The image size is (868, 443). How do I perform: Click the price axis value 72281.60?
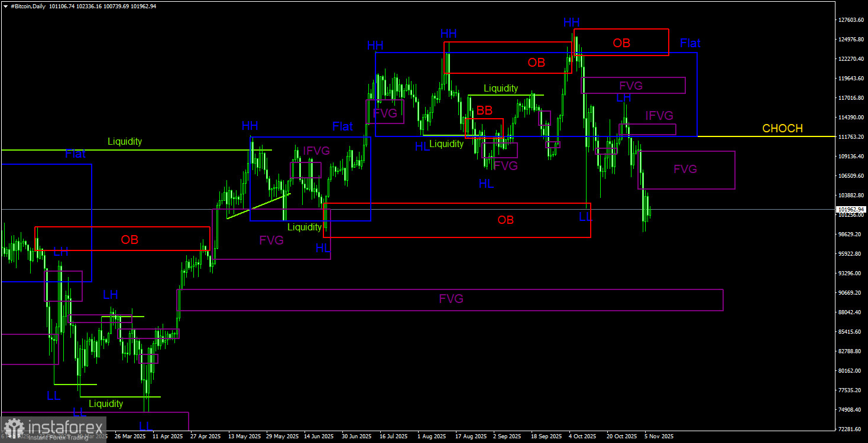pos(850,429)
